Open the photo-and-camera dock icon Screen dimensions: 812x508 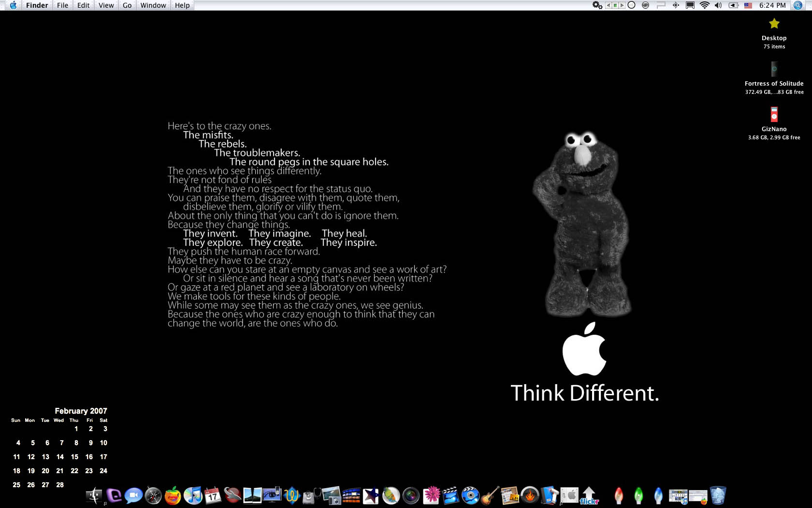(x=332, y=495)
